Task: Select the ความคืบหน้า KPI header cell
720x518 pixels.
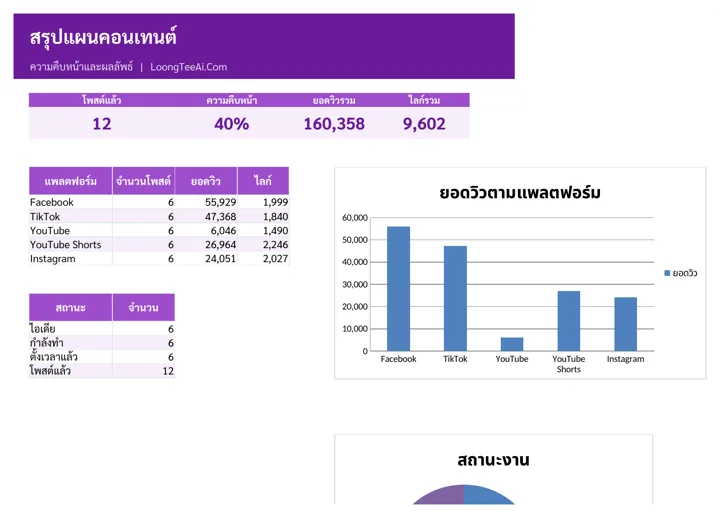Action: (x=231, y=100)
